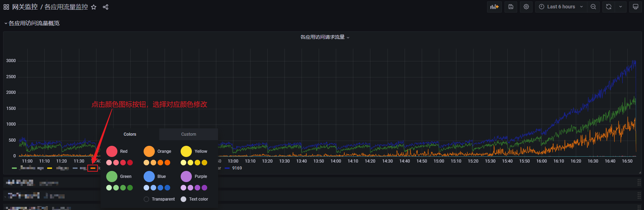Choose the lightest red shade
644x210 pixels.
pos(109,163)
